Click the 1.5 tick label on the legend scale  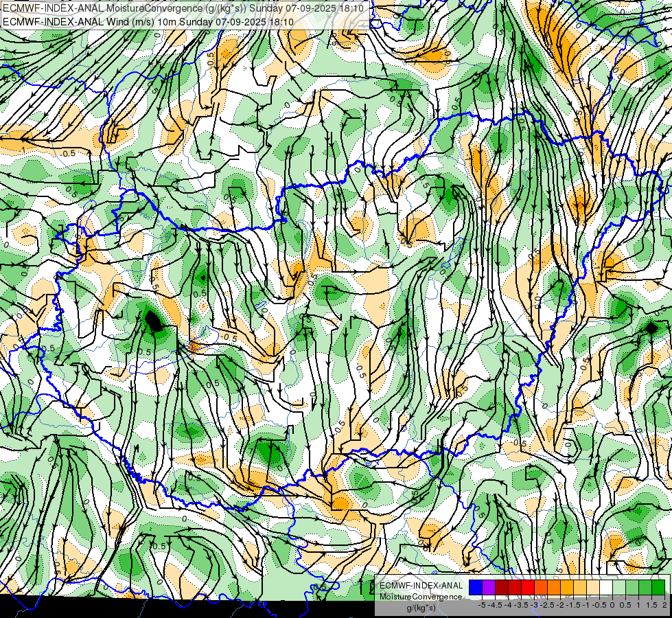[x=651, y=605]
